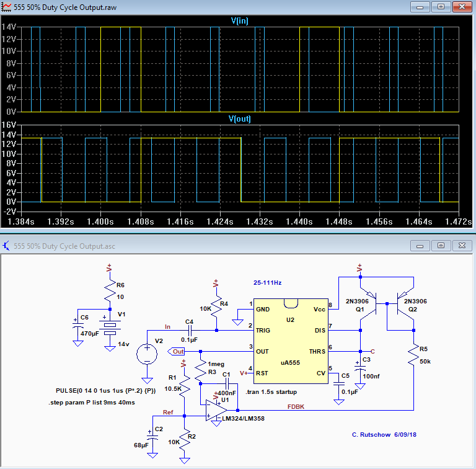Select resistor R6 zigzag symbol
This screenshot has width=476, height=469.
pos(110,290)
